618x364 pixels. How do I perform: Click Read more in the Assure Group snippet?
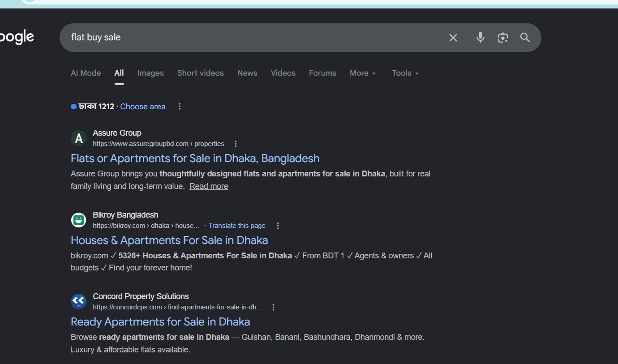[209, 186]
